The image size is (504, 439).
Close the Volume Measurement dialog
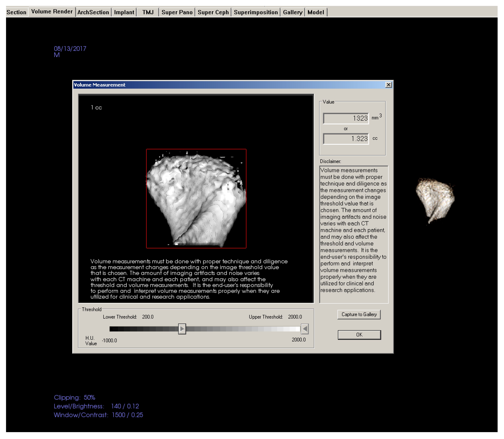click(388, 85)
